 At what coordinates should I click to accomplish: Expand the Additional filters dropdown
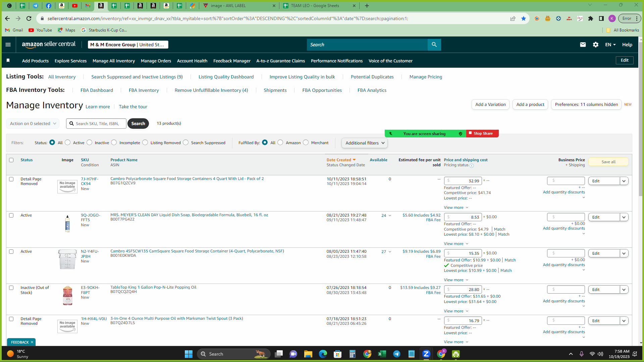(x=365, y=143)
